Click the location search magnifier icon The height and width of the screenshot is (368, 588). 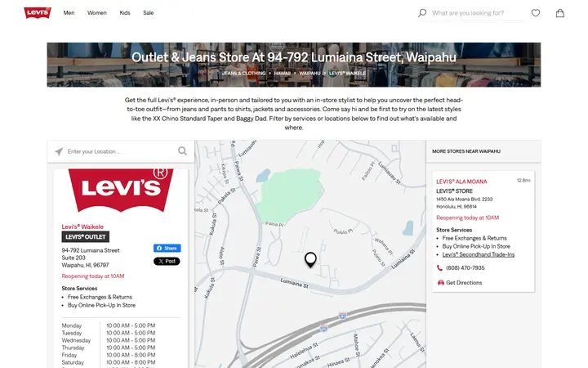click(x=182, y=151)
